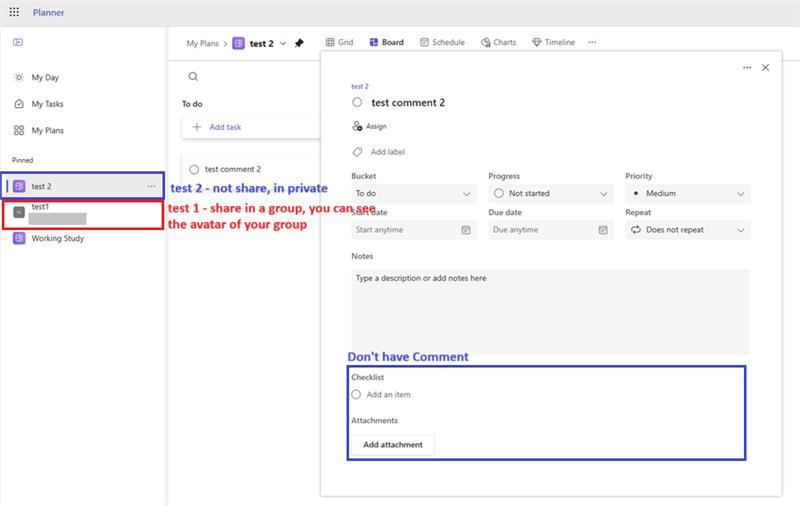Viewport: 800px width, 505px height.
Task: Open more view options ellipsis
Action: [x=592, y=42]
